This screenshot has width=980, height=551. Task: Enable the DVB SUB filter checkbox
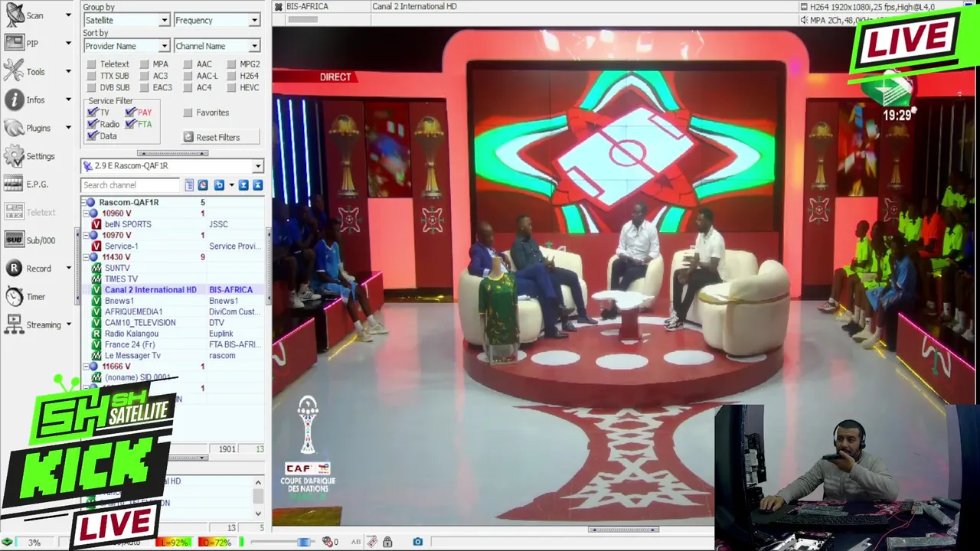click(x=92, y=87)
